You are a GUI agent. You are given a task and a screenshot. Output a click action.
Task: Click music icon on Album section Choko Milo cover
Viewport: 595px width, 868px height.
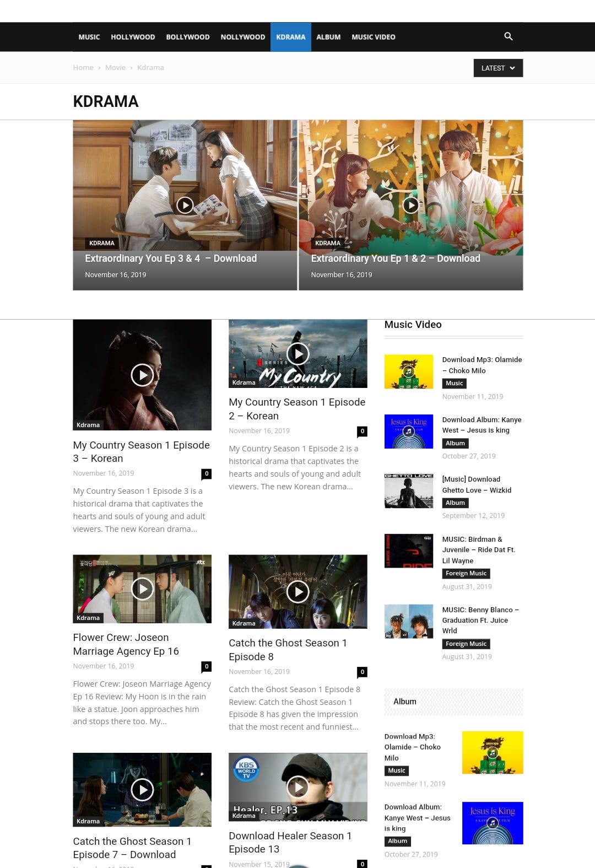click(493, 752)
